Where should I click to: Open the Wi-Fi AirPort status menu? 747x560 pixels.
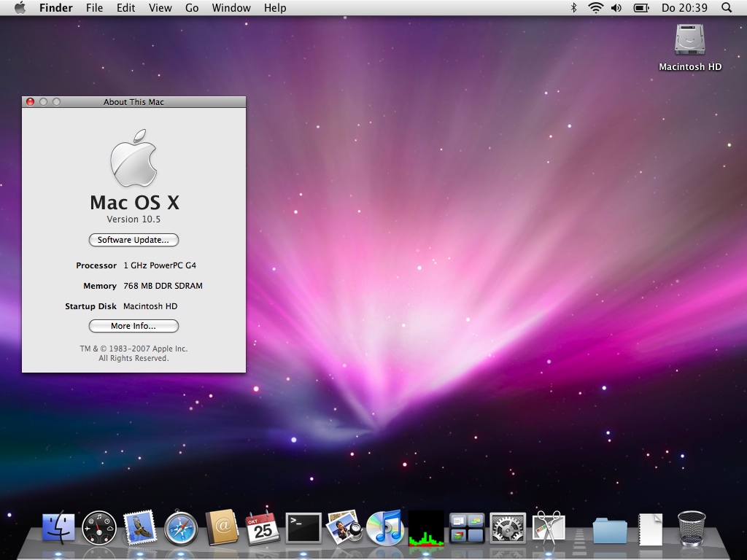coord(595,7)
